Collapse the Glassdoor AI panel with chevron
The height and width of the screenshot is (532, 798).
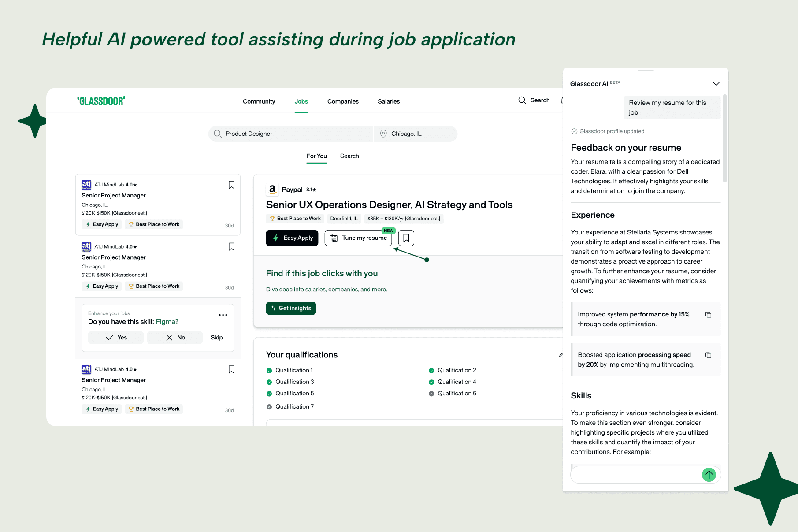pyautogui.click(x=716, y=84)
